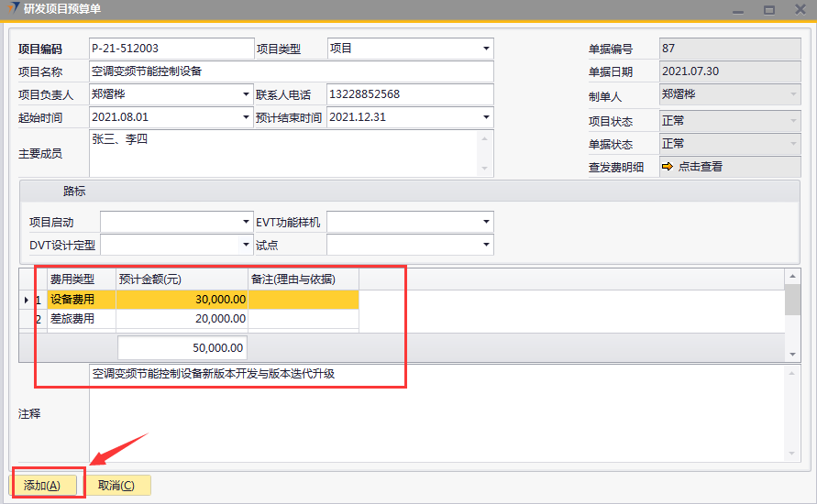Open the 起始时间 date picker
Image resolution: width=817 pixels, height=504 pixels.
246,117
